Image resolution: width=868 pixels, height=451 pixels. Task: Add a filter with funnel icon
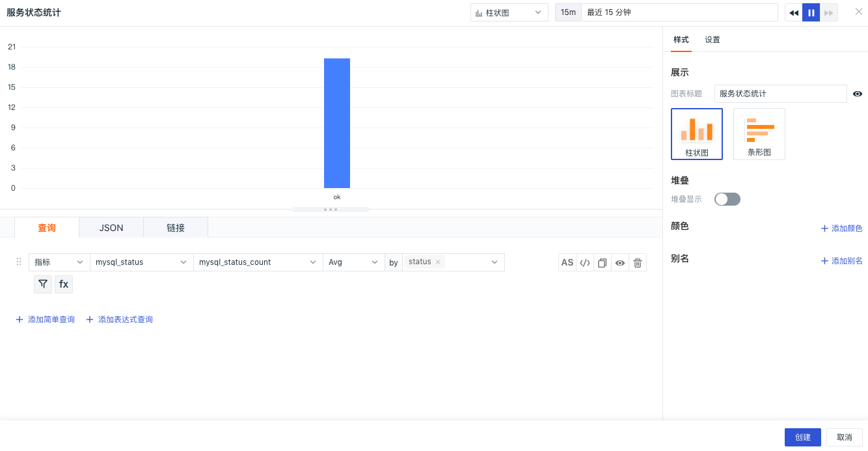tap(43, 284)
